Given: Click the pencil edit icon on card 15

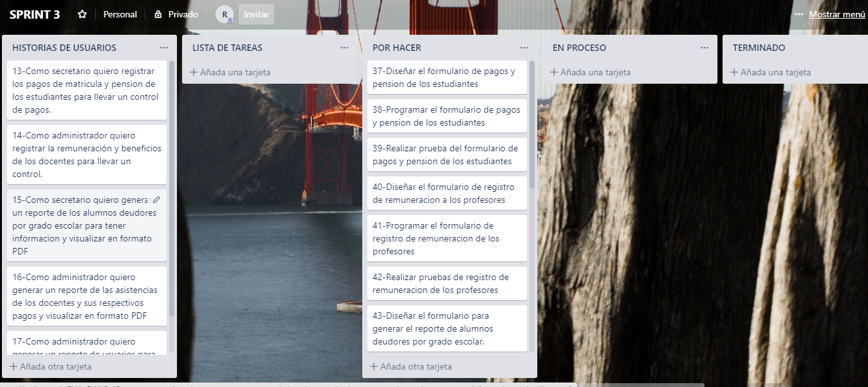Looking at the screenshot, I should (156, 200).
